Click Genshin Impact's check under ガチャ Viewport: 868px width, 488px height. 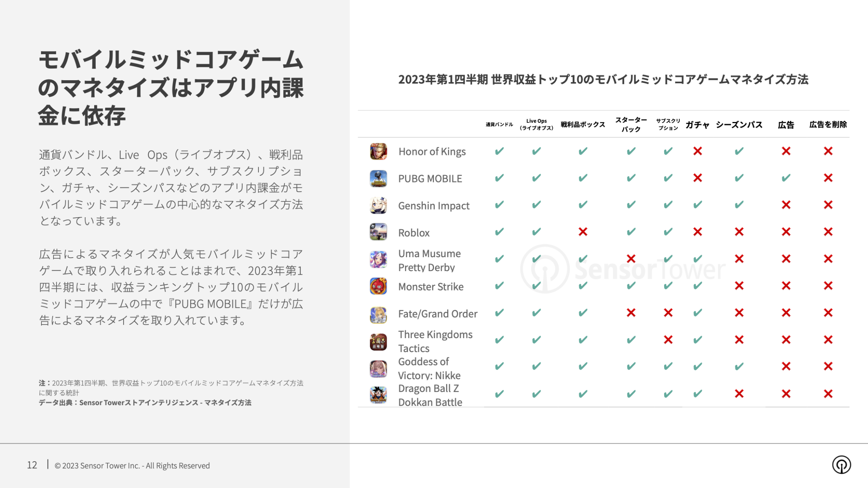pyautogui.click(x=697, y=205)
